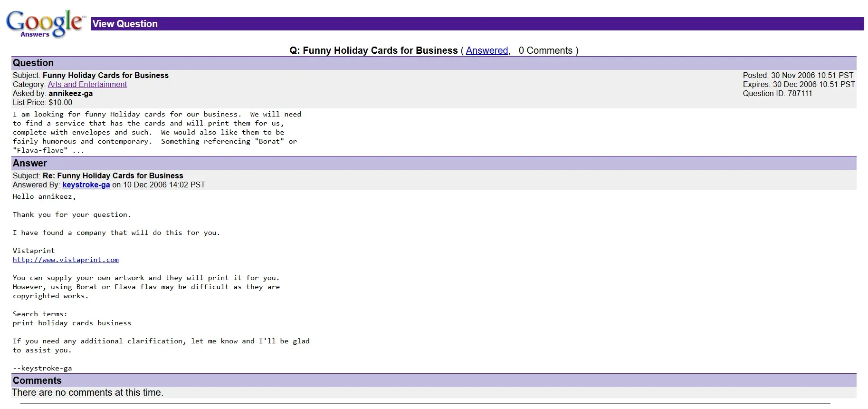Click the '"Flava-flave" ...' question line
Image resolution: width=868 pixels, height=409 pixels.
click(48, 150)
